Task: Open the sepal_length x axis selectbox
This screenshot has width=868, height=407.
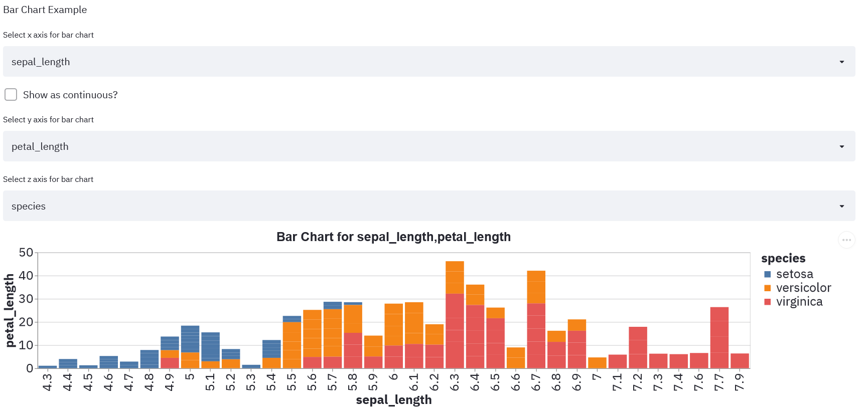Action: coord(429,62)
